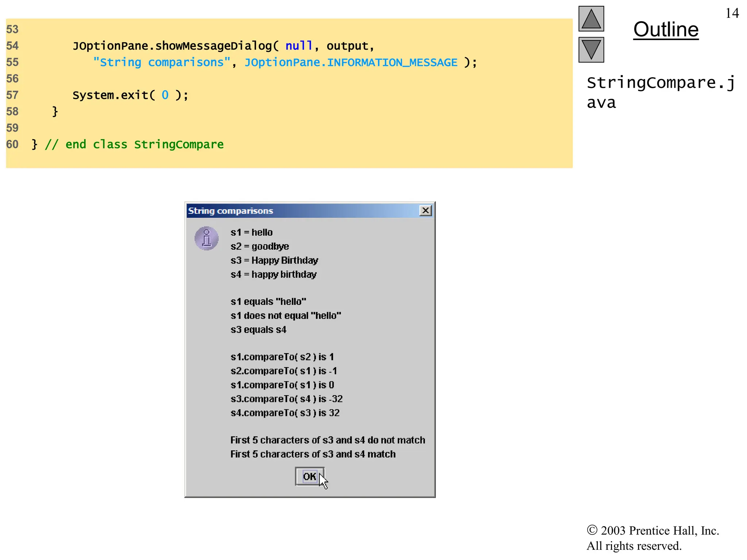Click "s4.compareTo( s3 ) is 32"
Viewport: 747px width, 560px height.
(x=285, y=413)
